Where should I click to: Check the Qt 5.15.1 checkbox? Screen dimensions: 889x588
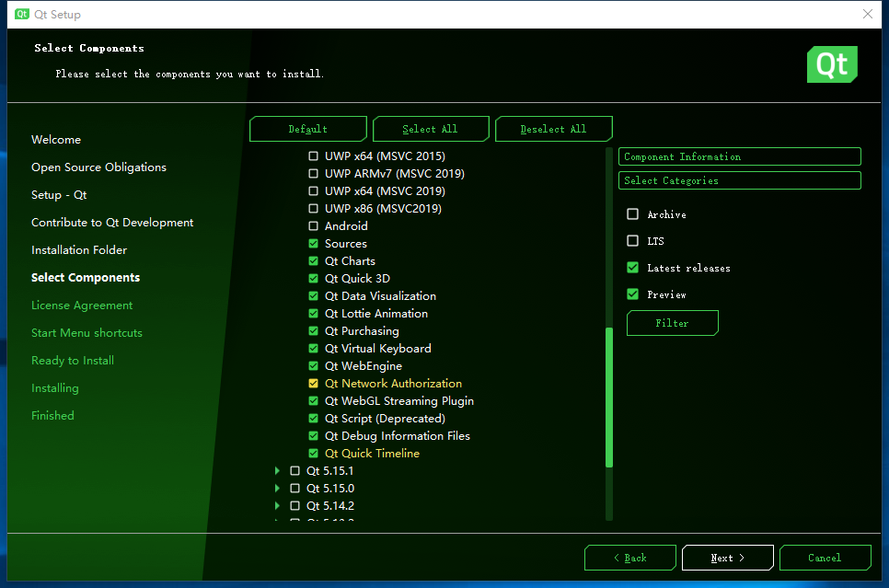294,470
